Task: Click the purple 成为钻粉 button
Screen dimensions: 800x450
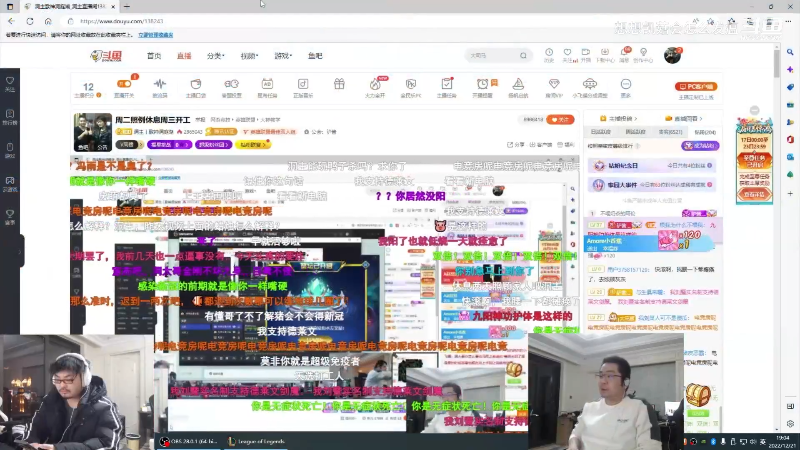Action: click(x=700, y=145)
